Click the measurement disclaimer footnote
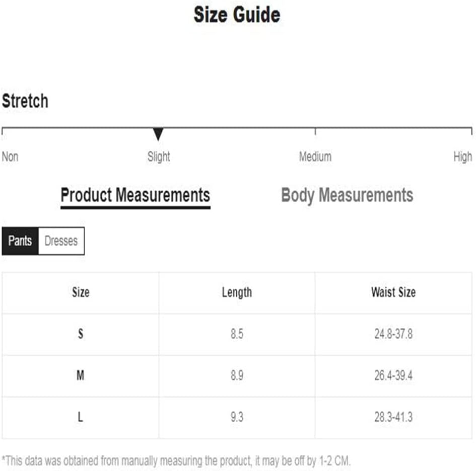This screenshot has width=476, height=471. (176, 460)
